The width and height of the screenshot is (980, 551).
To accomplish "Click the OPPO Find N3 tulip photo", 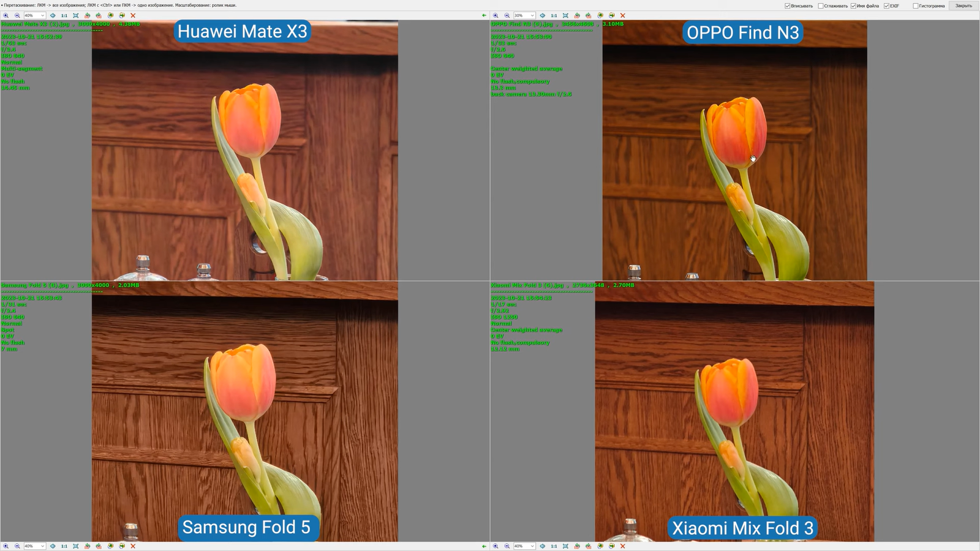I will [x=734, y=150].
